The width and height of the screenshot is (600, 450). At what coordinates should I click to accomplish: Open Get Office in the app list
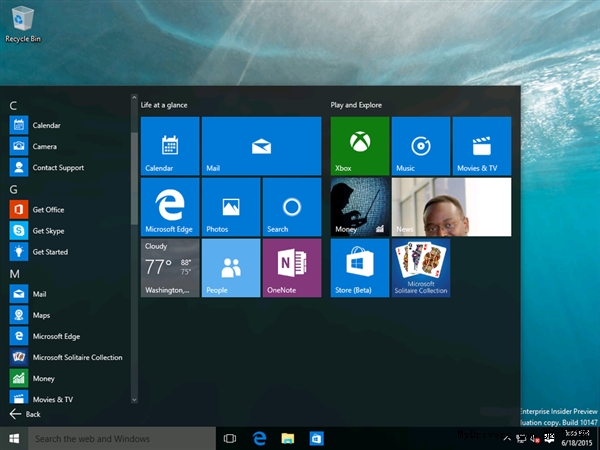69,209
